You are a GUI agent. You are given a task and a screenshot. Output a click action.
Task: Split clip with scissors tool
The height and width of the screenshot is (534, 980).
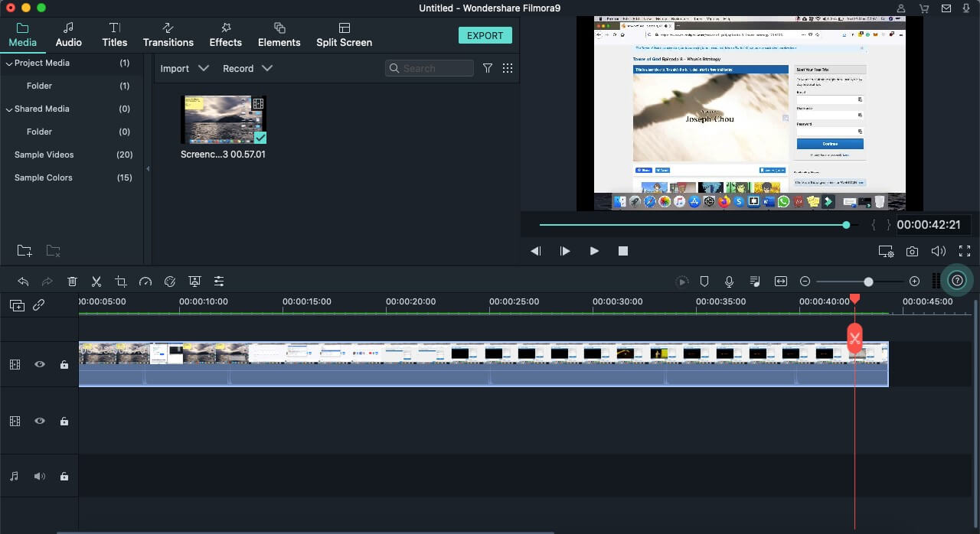[96, 282]
